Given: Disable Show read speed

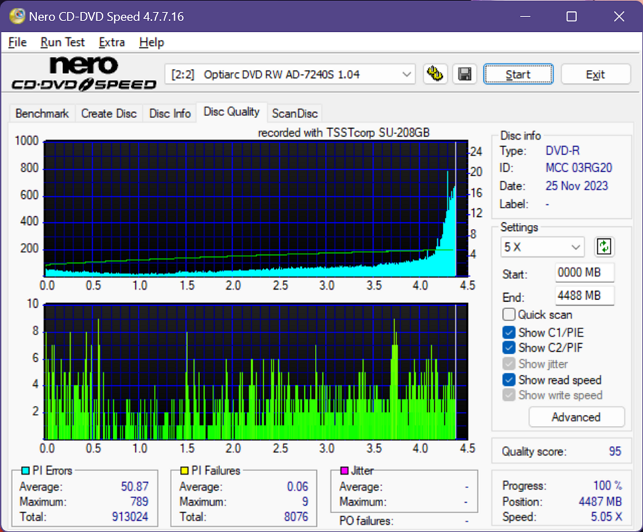Looking at the screenshot, I should (x=508, y=380).
